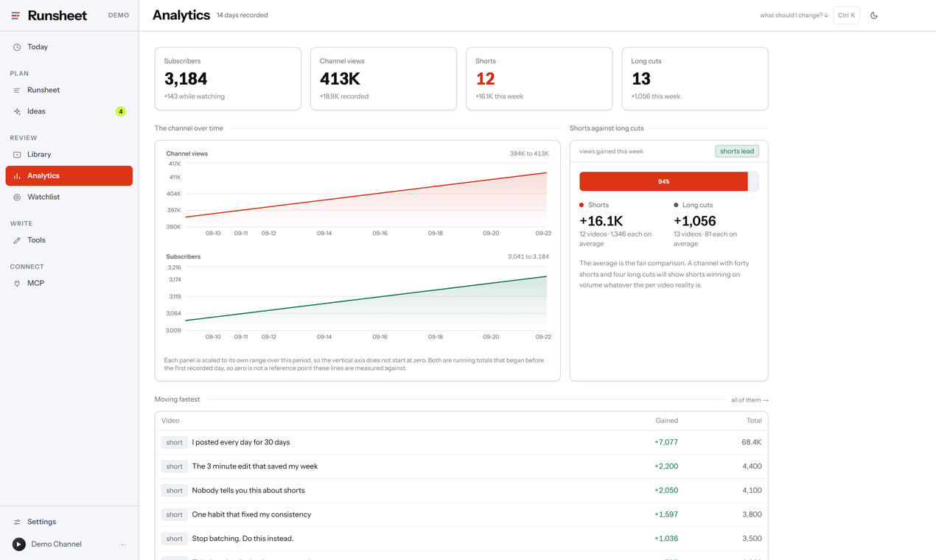The width and height of the screenshot is (936, 560).
Task: Open the Today page
Action: [x=69, y=47]
